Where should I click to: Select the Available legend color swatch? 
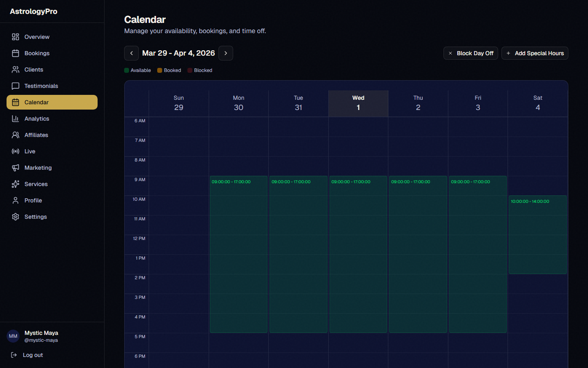coord(126,70)
